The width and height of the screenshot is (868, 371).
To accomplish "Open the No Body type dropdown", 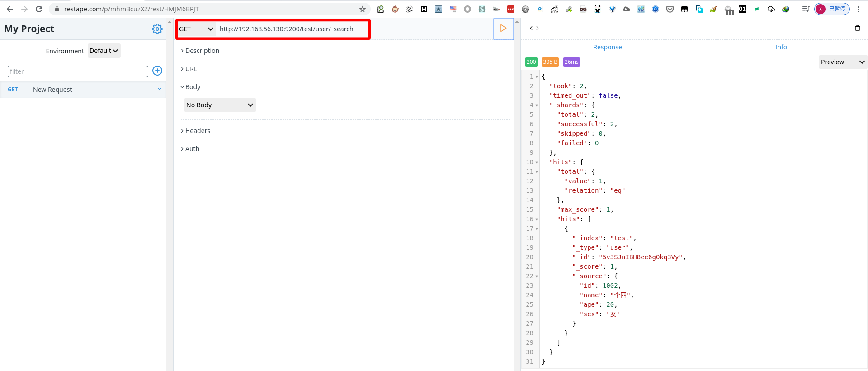I will [x=220, y=105].
